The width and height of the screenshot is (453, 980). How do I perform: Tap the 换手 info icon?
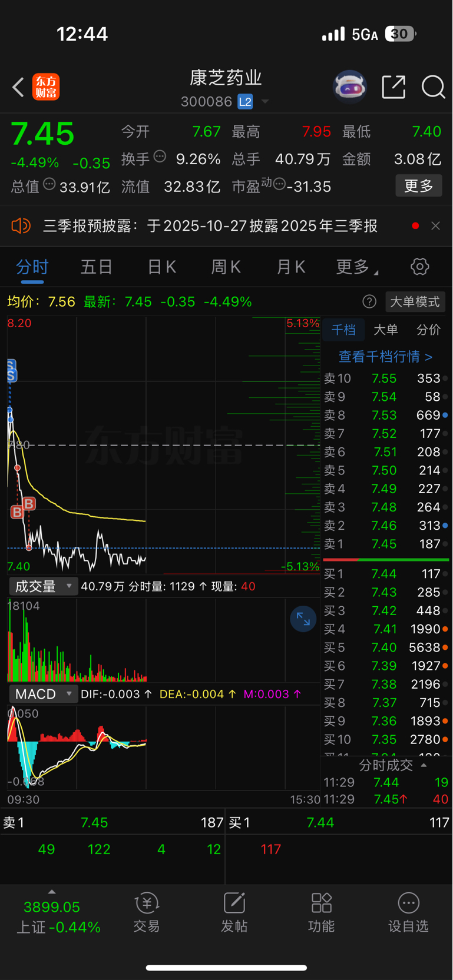pyautogui.click(x=160, y=157)
